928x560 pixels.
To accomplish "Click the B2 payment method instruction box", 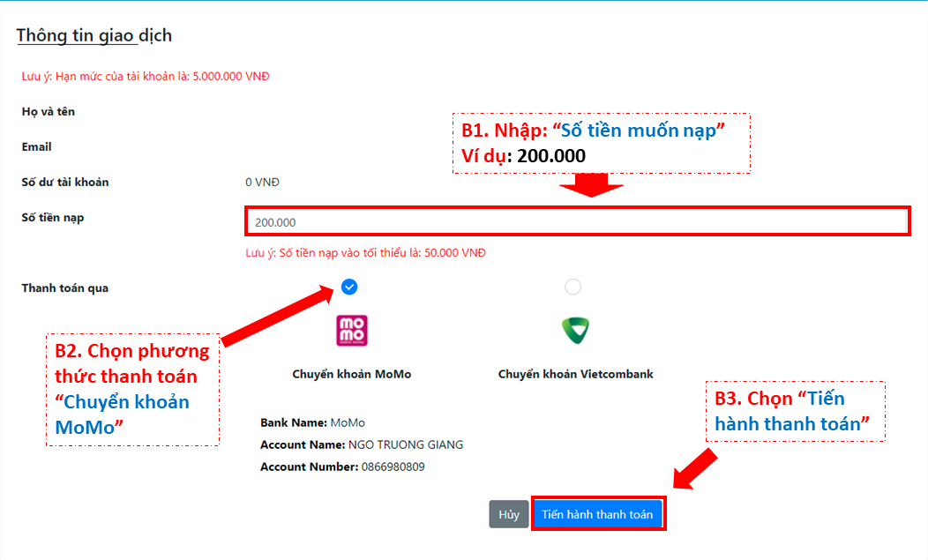I will pyautogui.click(x=132, y=389).
